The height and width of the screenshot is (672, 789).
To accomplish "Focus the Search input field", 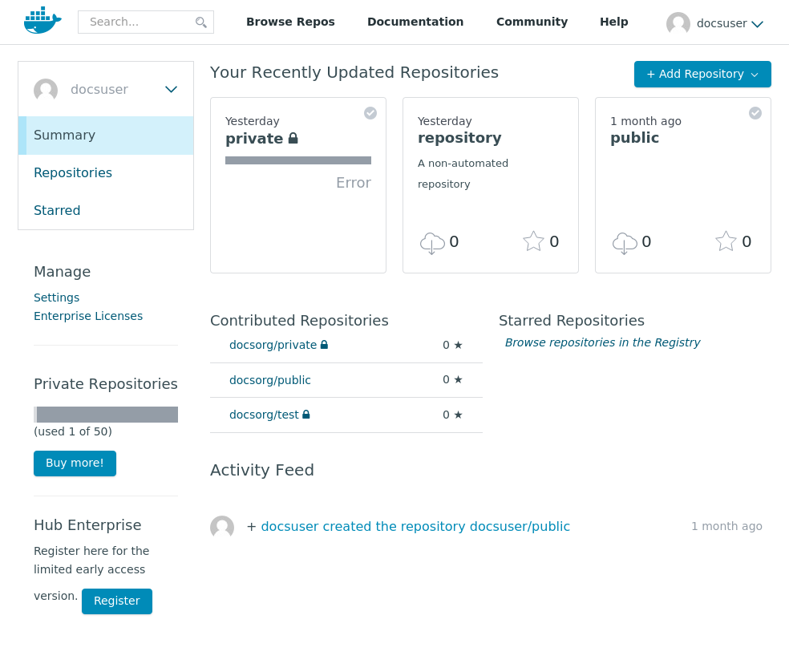I will pyautogui.click(x=146, y=22).
